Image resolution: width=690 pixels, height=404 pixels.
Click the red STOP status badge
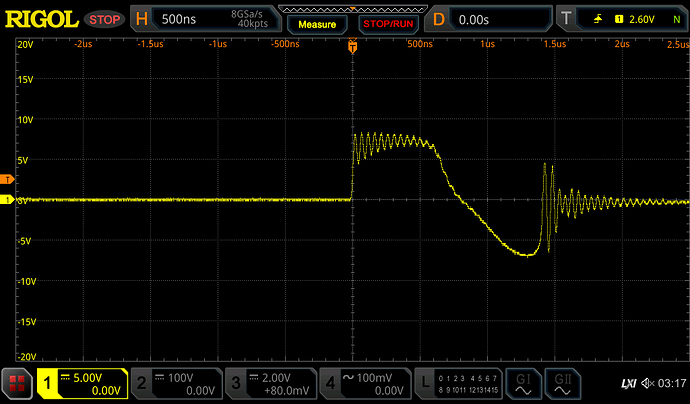click(x=103, y=18)
